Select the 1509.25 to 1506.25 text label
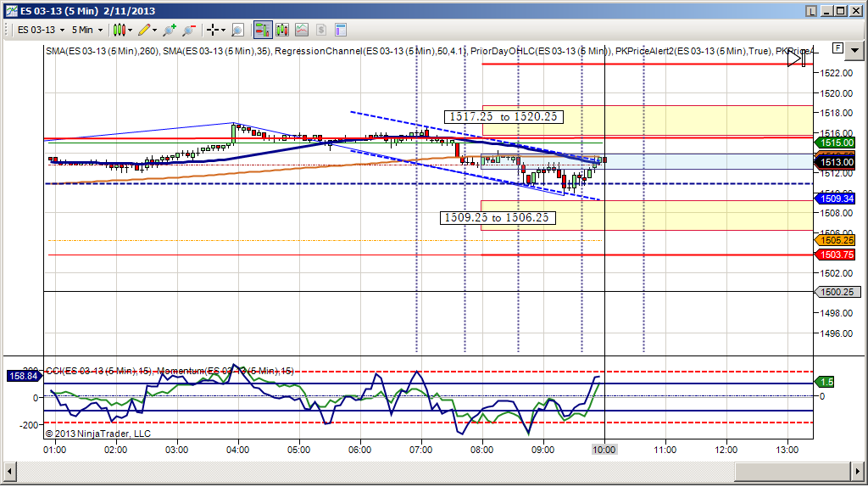 [x=498, y=218]
